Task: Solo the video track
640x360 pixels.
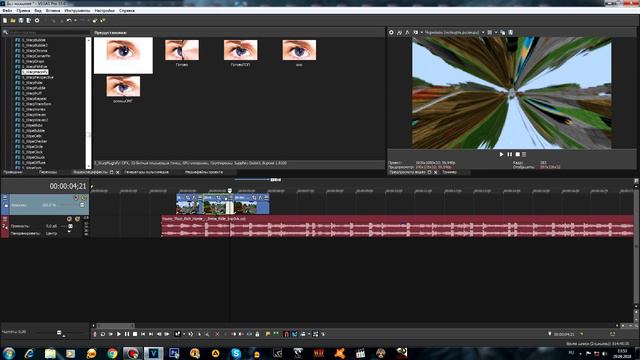Action: [x=84, y=198]
